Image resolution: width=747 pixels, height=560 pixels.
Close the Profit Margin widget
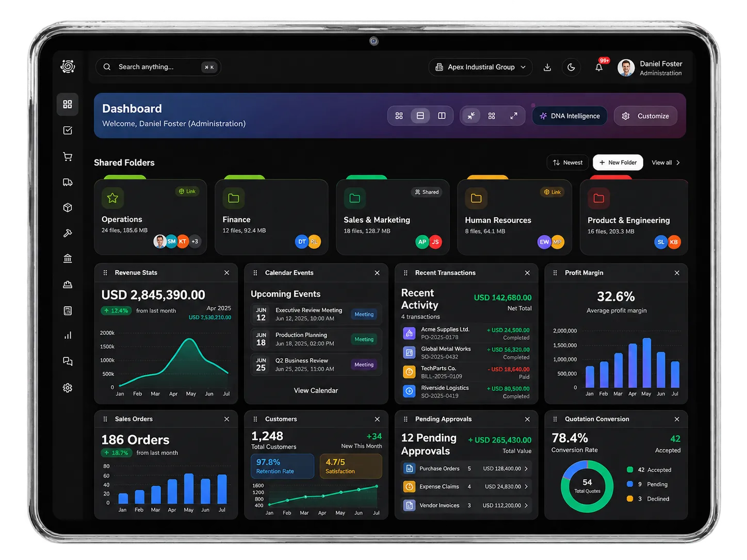(677, 273)
